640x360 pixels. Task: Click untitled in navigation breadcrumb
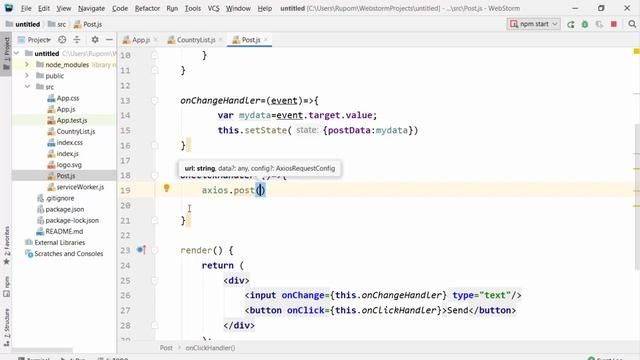(23, 24)
